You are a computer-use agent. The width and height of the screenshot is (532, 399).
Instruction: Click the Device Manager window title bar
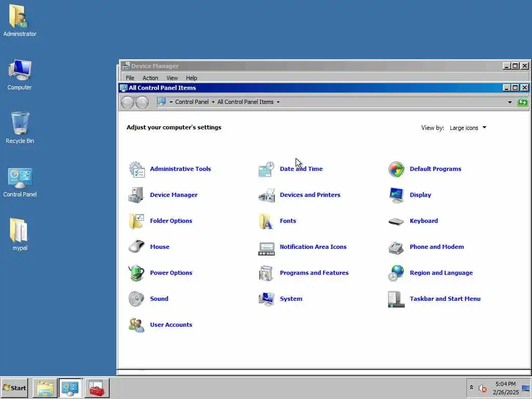pyautogui.click(x=312, y=66)
